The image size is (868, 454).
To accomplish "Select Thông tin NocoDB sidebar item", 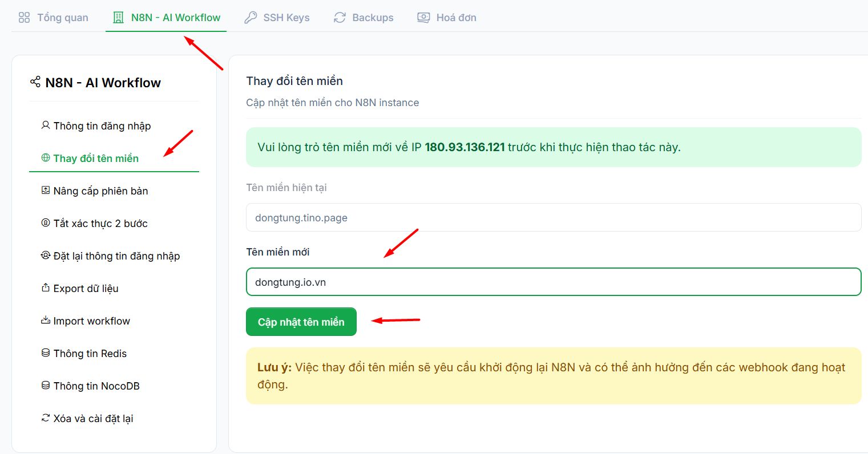I will [96, 386].
